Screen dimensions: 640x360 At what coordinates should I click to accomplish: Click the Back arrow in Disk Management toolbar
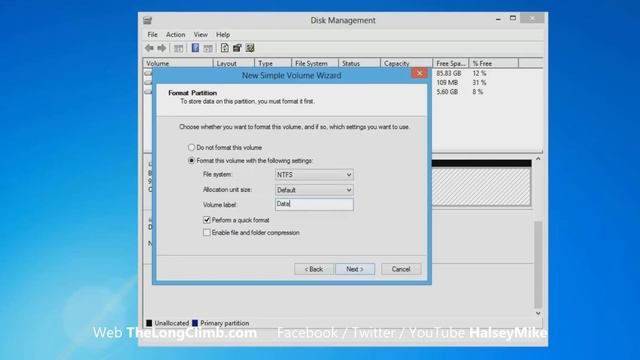[x=149, y=48]
